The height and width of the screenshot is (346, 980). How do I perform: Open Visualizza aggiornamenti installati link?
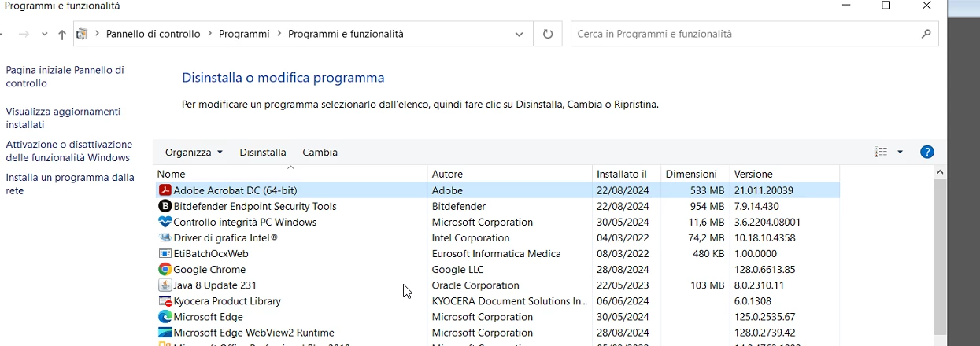click(x=63, y=118)
